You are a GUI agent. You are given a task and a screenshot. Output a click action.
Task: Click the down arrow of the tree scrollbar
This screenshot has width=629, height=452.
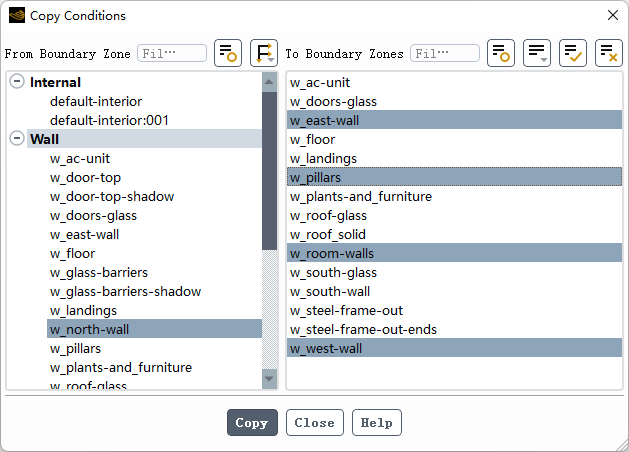[269, 379]
